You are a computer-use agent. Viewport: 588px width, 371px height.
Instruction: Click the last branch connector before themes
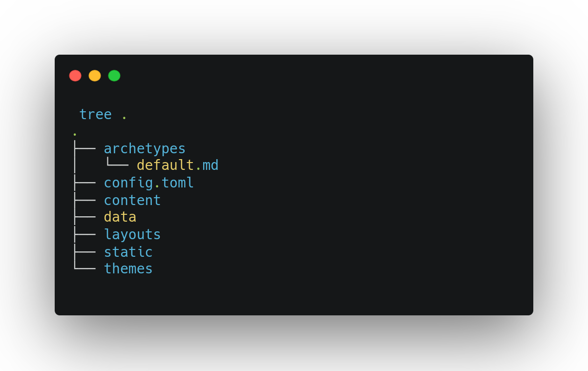tap(84, 268)
